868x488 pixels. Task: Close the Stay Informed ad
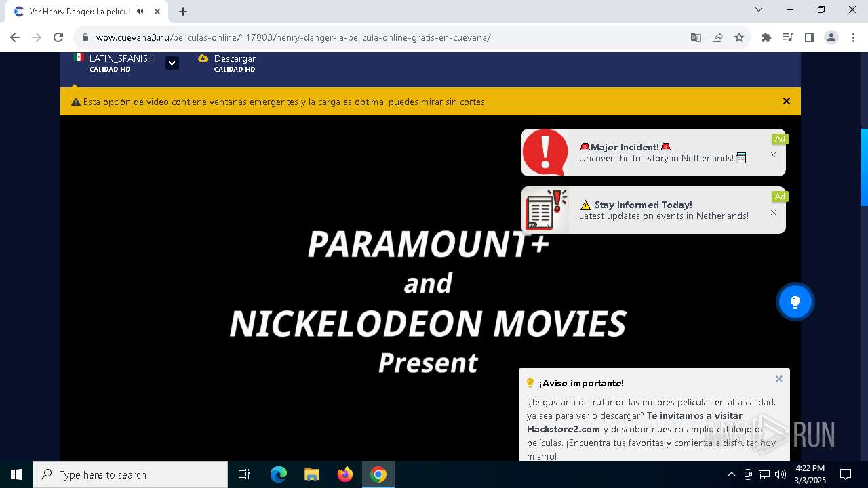point(773,213)
